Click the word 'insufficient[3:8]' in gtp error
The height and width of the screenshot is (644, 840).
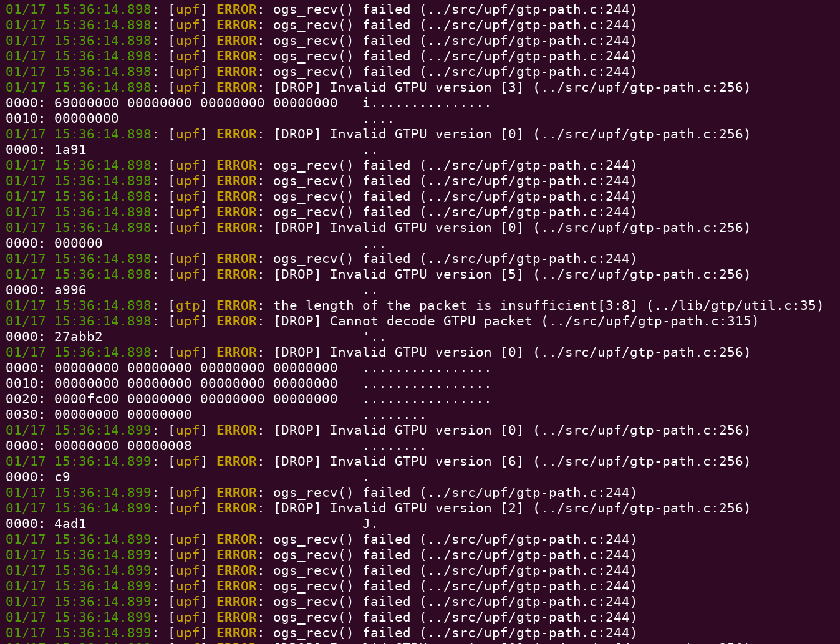569,305
